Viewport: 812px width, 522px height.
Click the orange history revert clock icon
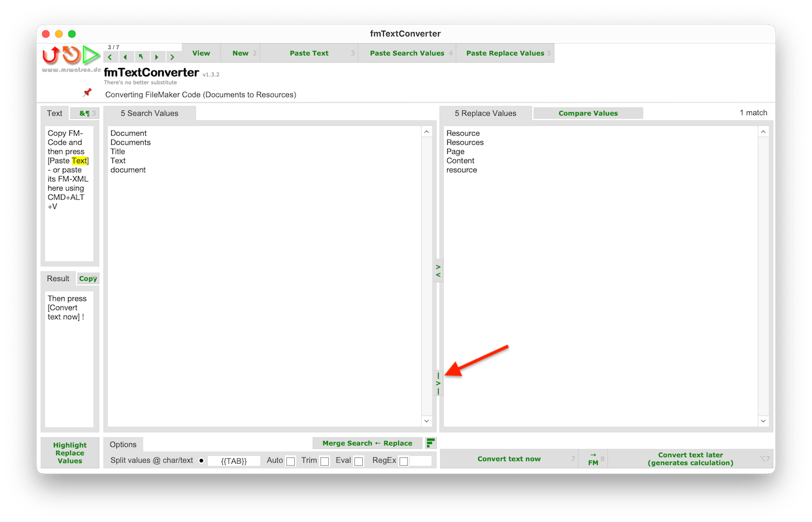coord(71,55)
